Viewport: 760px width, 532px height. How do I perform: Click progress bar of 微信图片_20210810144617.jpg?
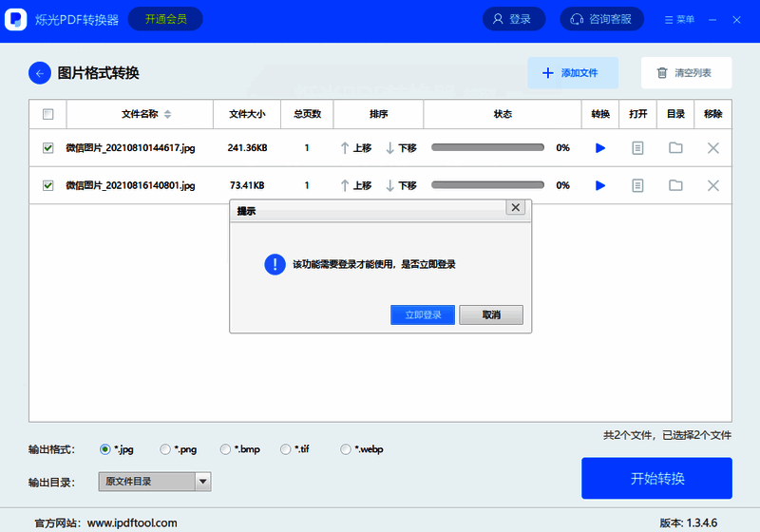coord(487,147)
